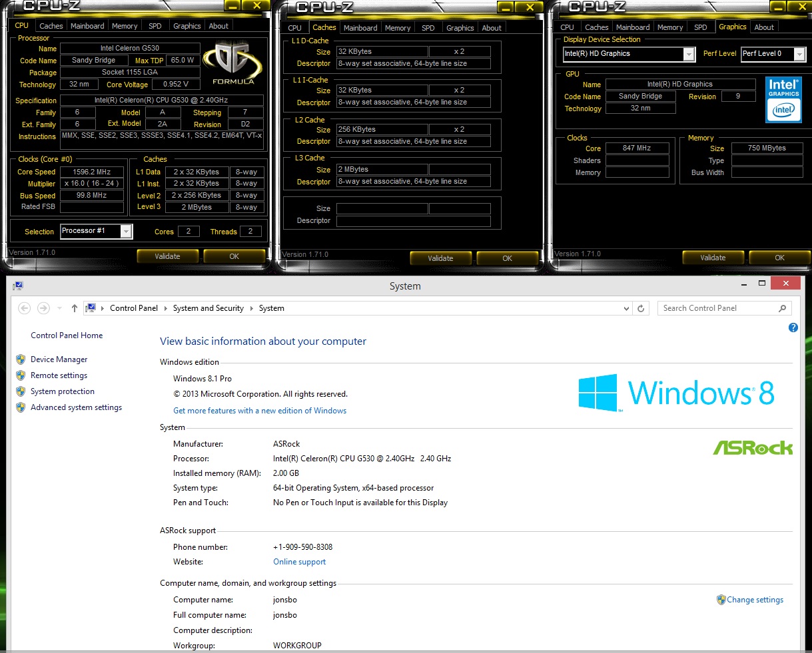Open SPD tab in first CPU-Z window
812x653 pixels.
click(155, 26)
